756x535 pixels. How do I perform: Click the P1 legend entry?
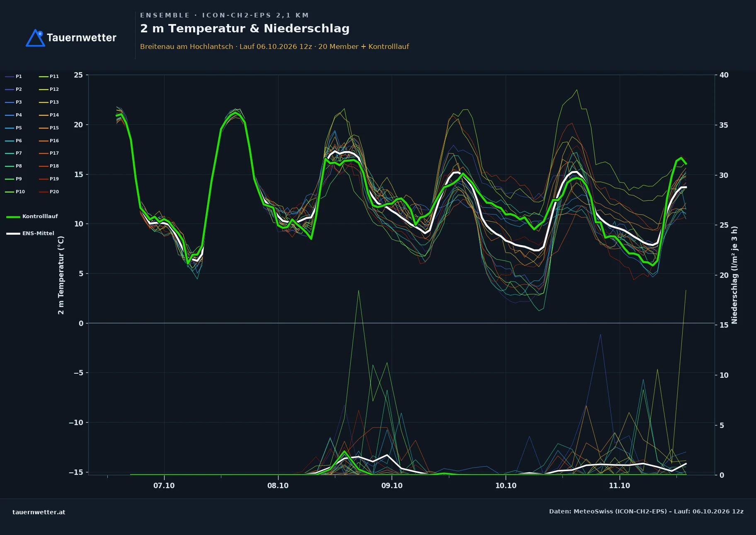[14, 76]
